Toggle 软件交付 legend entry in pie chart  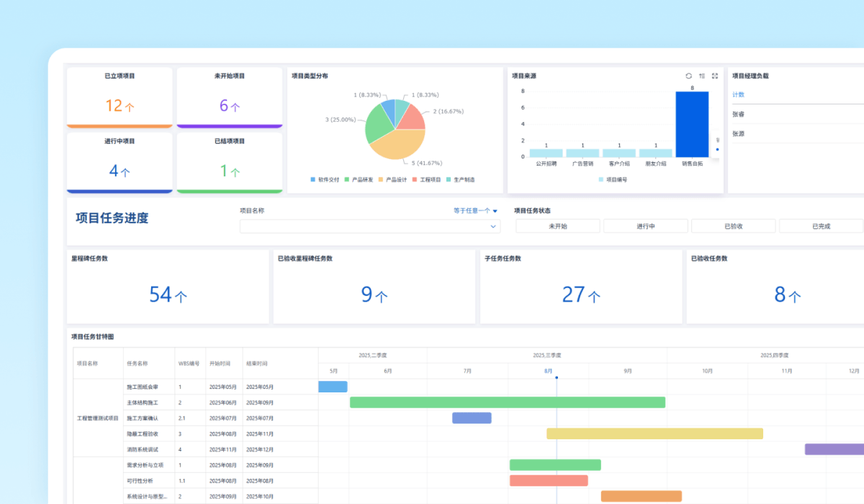pyautogui.click(x=325, y=179)
